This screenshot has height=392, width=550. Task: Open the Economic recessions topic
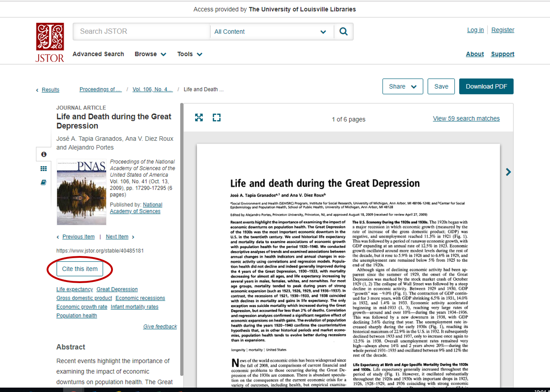click(x=140, y=298)
